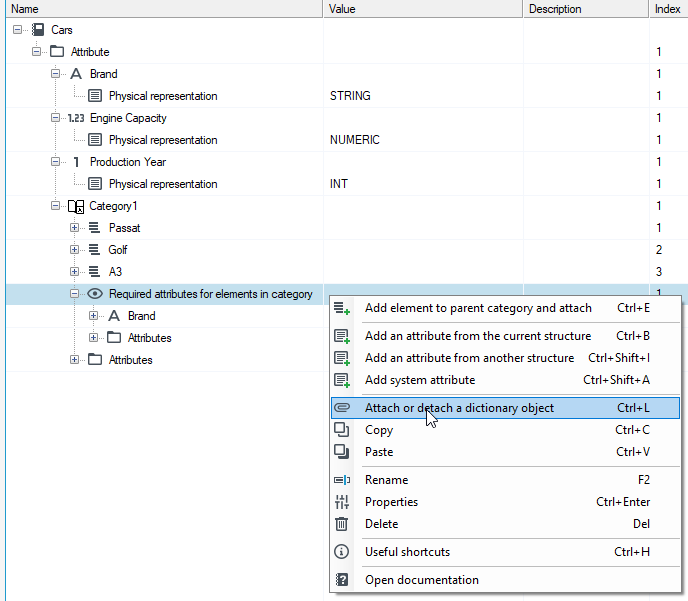This screenshot has height=601, width=688.
Task: Collapse the Production Year node
Action: pos(55,162)
